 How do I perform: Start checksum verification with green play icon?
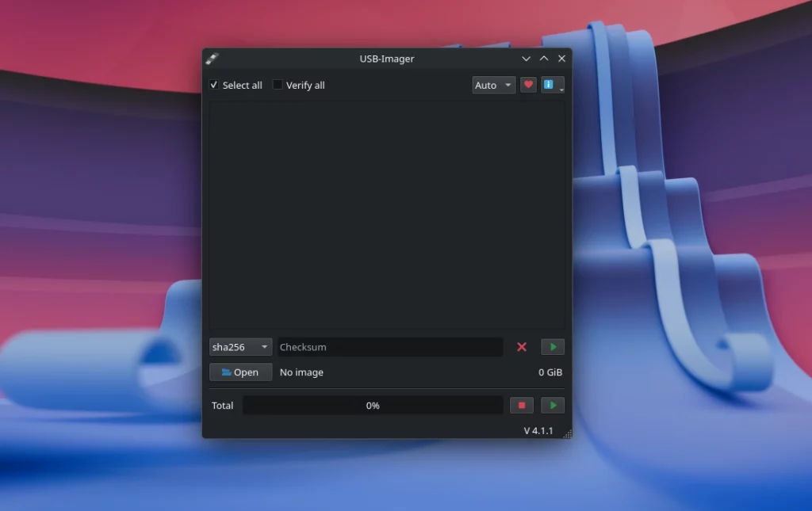coord(553,347)
